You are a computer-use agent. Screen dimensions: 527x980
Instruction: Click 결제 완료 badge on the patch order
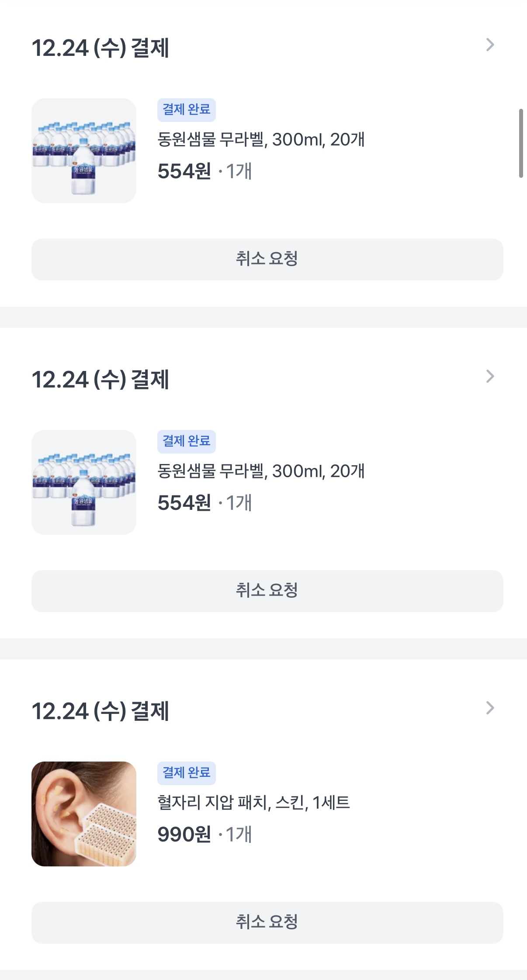pos(187,773)
